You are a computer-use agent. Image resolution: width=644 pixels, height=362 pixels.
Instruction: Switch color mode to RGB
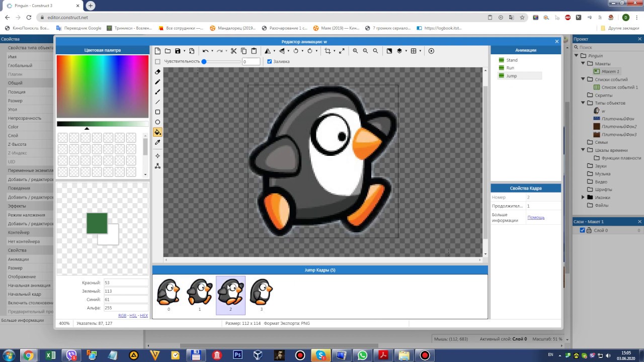click(122, 316)
